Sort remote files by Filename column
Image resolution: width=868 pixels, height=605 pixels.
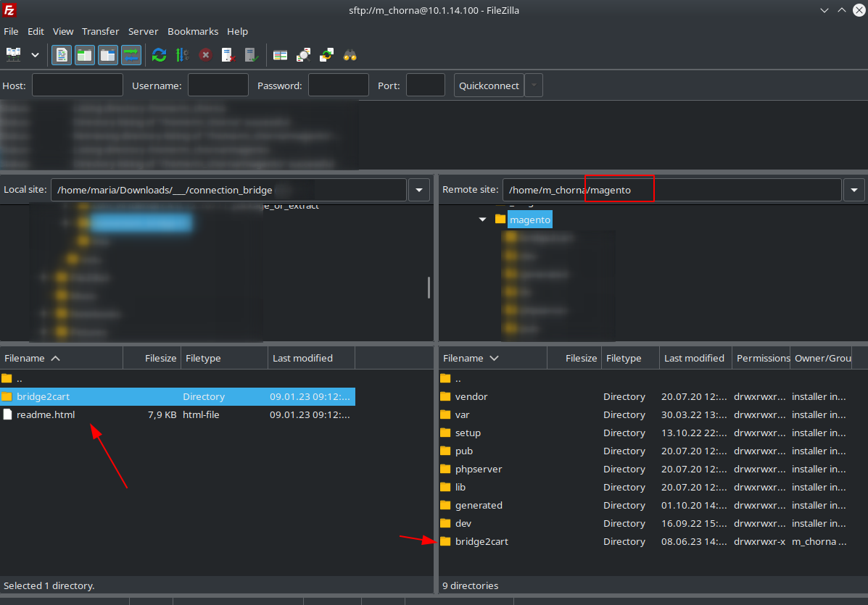coord(492,358)
